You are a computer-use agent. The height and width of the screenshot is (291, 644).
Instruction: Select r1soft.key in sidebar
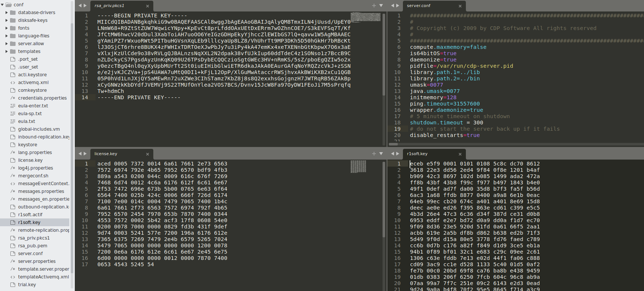(29, 223)
